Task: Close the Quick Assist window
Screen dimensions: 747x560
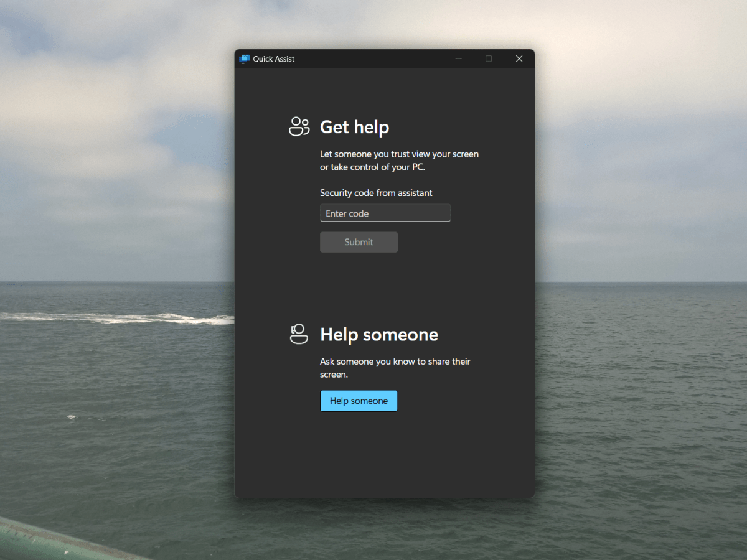Action: point(519,58)
